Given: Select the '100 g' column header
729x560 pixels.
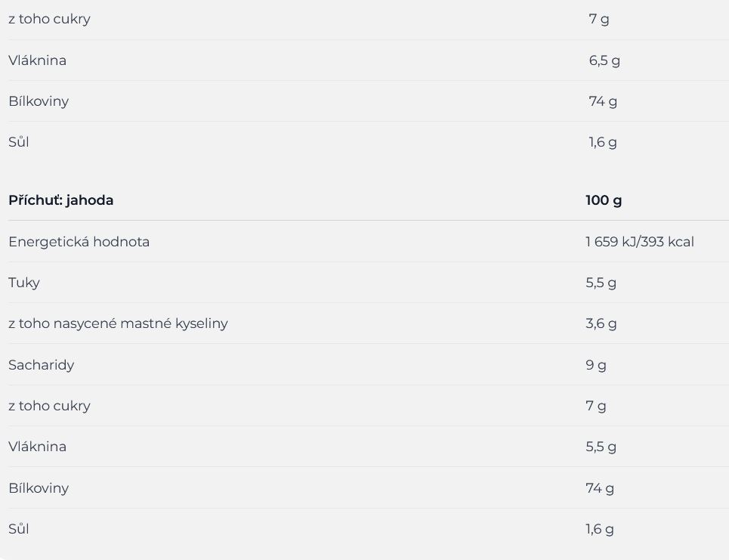Looking at the screenshot, I should (x=604, y=200).
